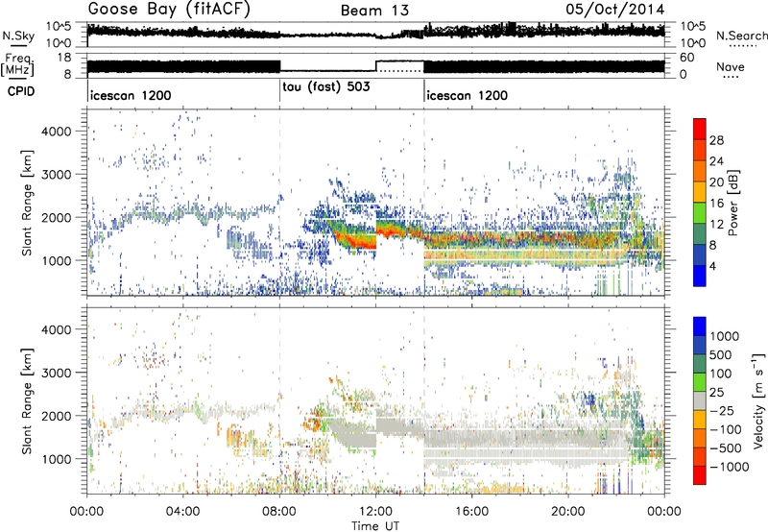Pick the light green 12–16 dB Power segment
This screenshot has width=768, height=532.
pyautogui.click(x=700, y=213)
